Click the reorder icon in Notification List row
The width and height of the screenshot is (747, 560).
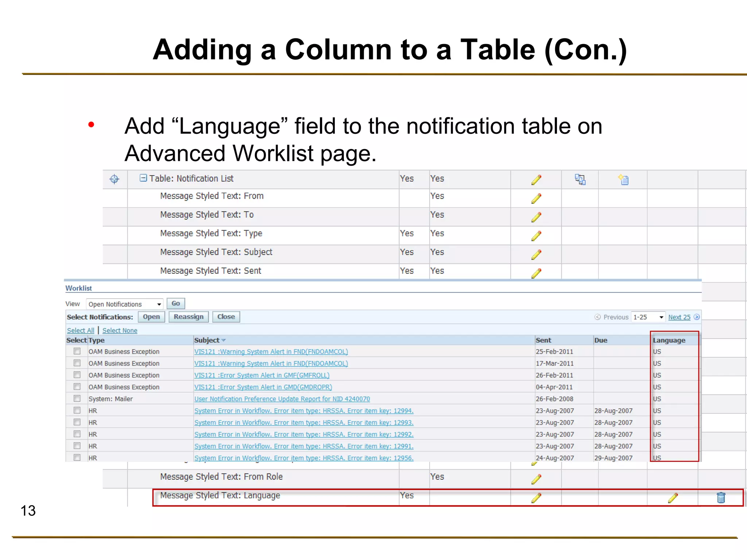coord(580,179)
